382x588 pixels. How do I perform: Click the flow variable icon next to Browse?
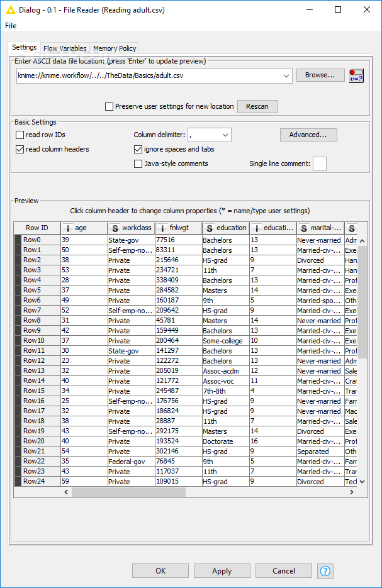356,75
